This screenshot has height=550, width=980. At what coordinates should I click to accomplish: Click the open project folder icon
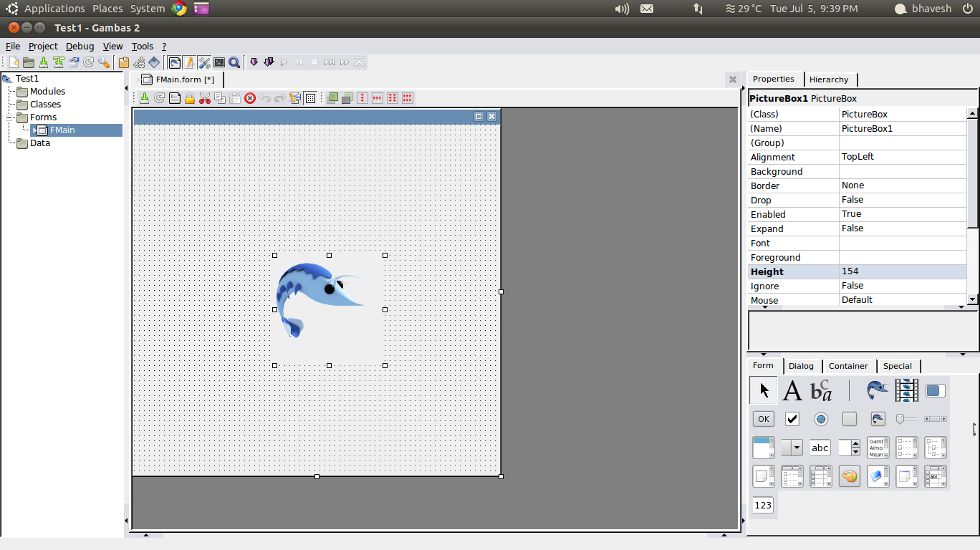tap(29, 62)
